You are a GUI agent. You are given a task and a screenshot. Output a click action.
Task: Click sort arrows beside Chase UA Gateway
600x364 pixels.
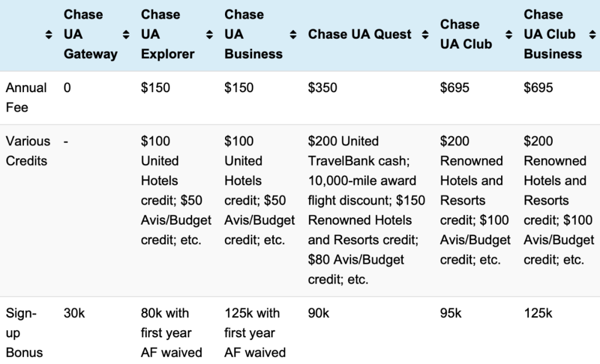pyautogui.click(x=126, y=34)
